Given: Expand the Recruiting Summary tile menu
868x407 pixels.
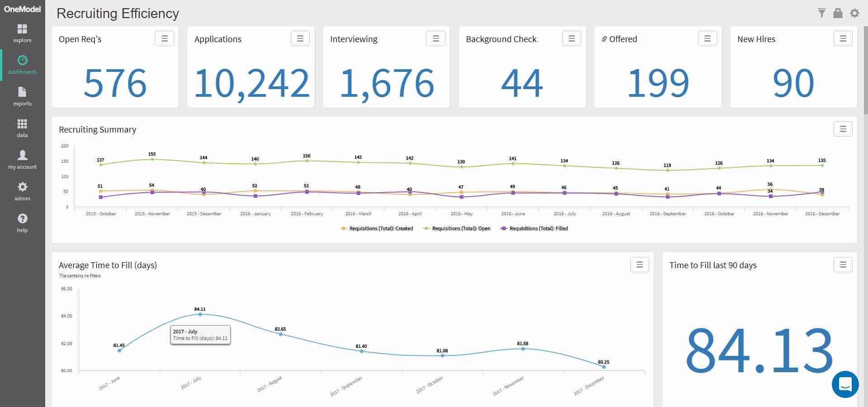Looking at the screenshot, I should [x=843, y=129].
